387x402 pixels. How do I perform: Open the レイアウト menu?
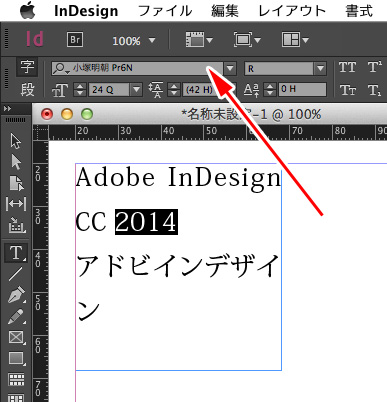(292, 11)
